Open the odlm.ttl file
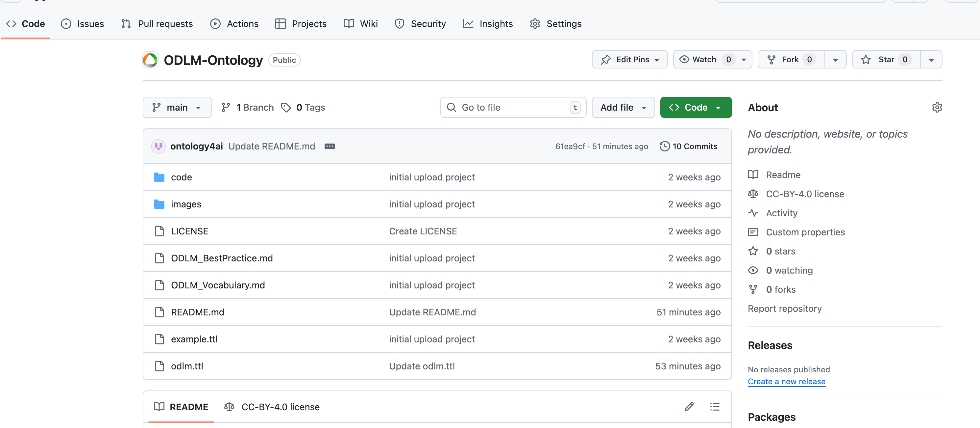The image size is (980, 428). pyautogui.click(x=187, y=366)
